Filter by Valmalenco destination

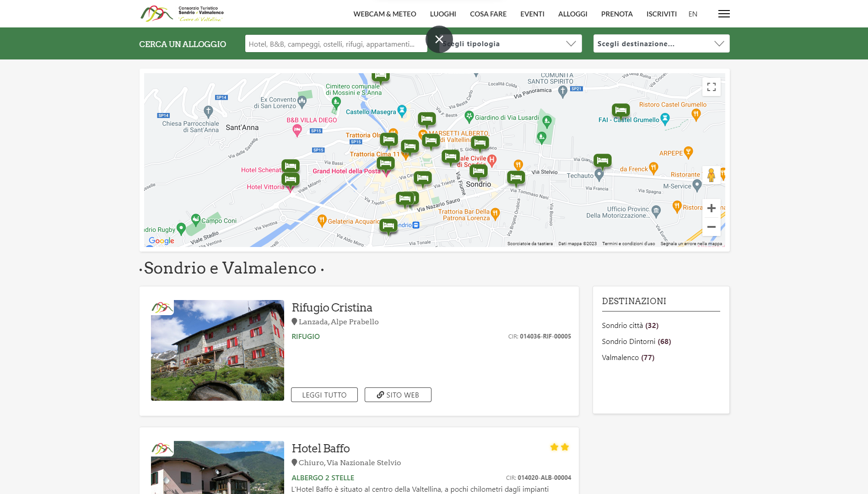click(x=628, y=358)
